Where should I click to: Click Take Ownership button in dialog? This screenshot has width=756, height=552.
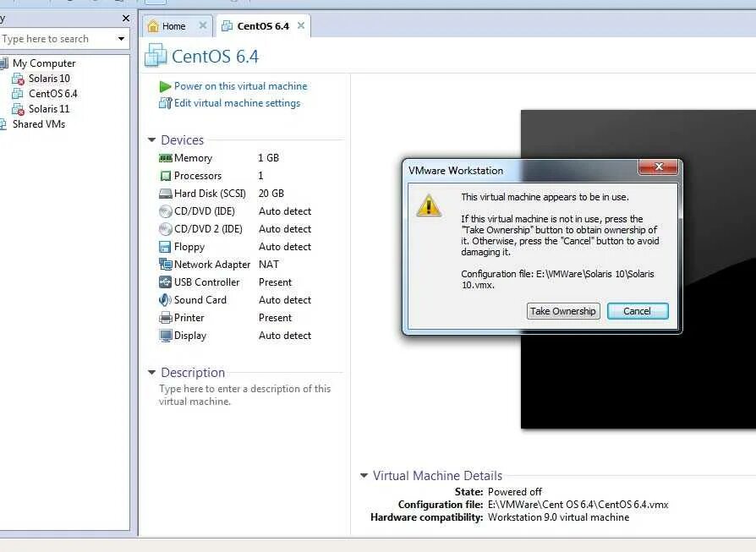click(563, 311)
